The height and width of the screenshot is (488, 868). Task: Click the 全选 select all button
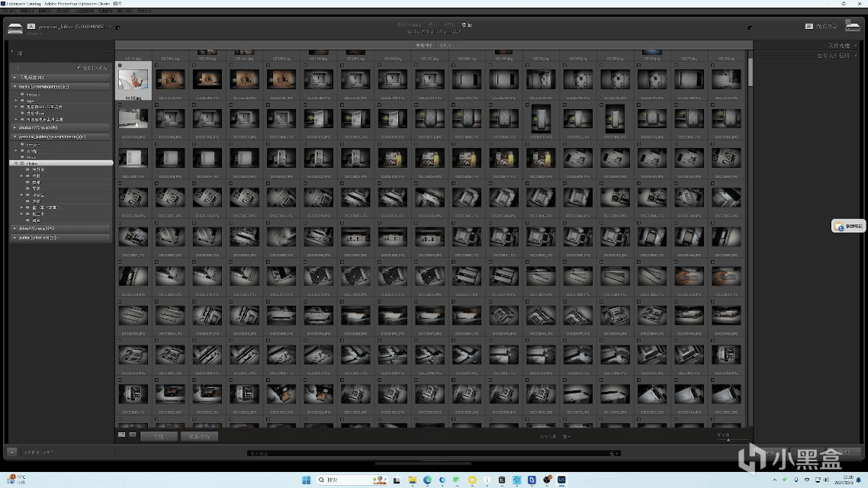click(x=159, y=437)
